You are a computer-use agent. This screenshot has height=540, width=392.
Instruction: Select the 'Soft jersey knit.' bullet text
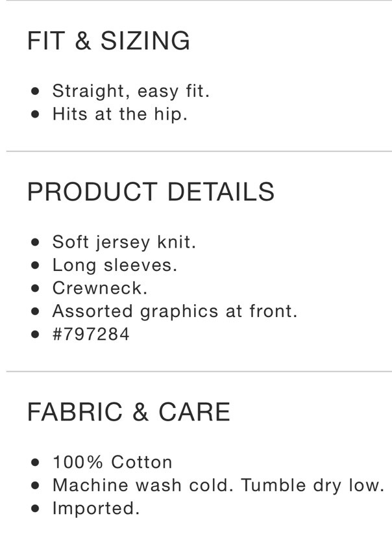point(124,242)
